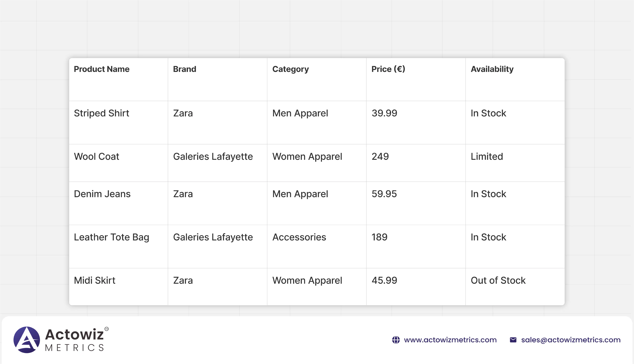Click the Price (€) column header
The height and width of the screenshot is (364, 634).
coord(388,69)
